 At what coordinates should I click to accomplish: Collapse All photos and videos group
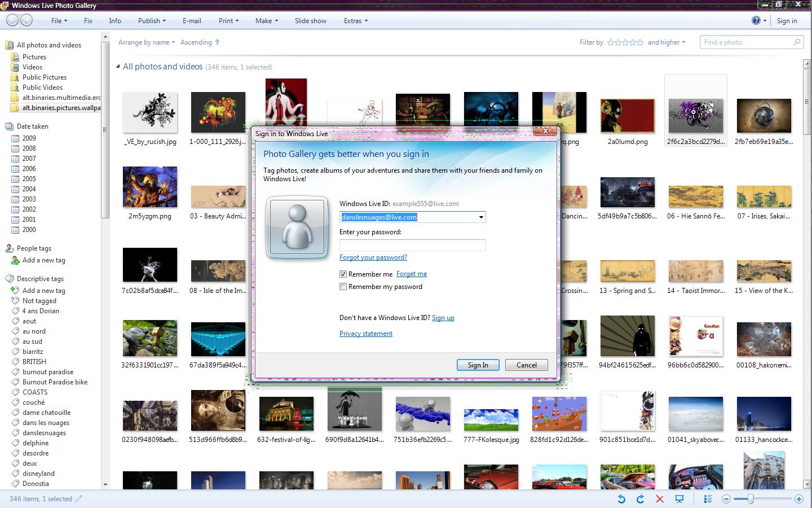click(x=118, y=67)
